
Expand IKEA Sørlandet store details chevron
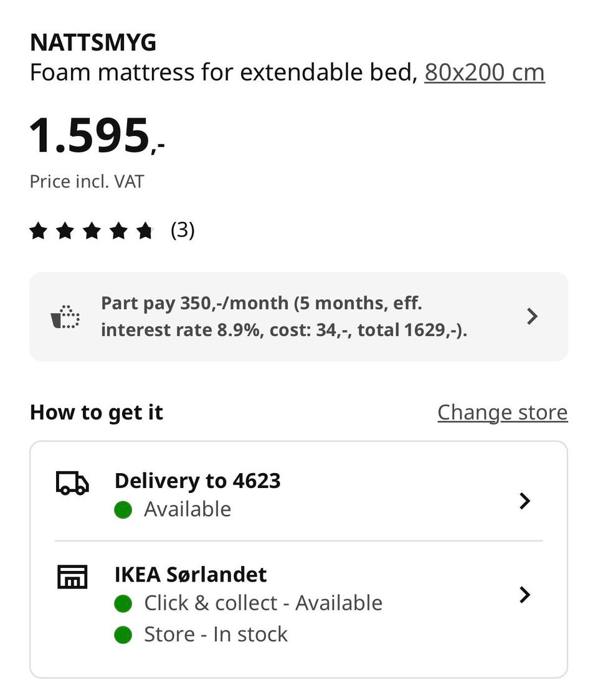click(x=525, y=595)
